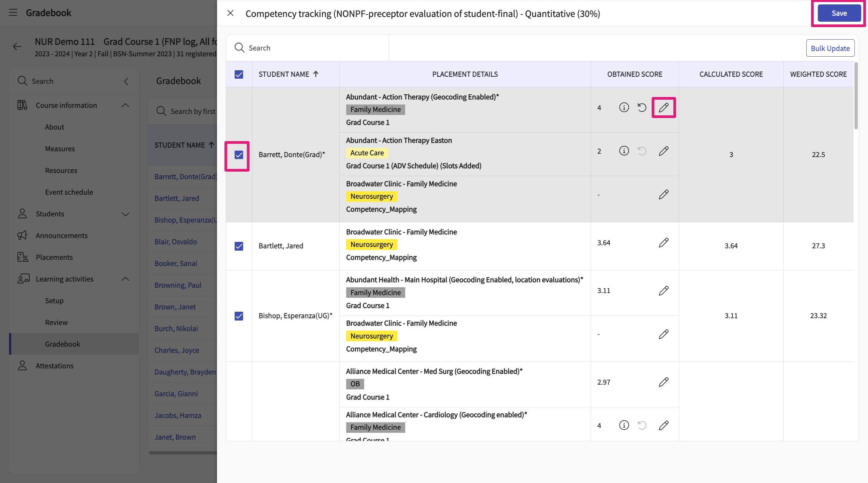The height and width of the screenshot is (483, 868).
Task: Open Event schedule in the sidebar
Action: click(x=69, y=192)
